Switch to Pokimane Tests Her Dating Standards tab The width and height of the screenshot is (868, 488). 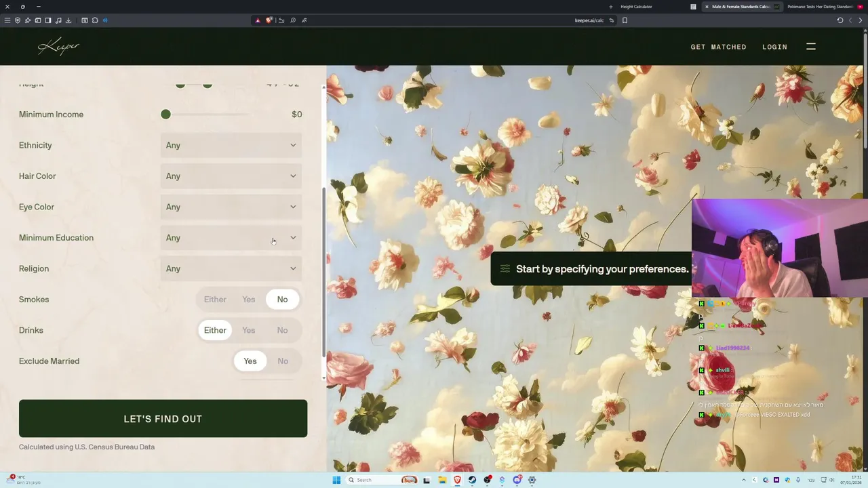pyautogui.click(x=820, y=7)
